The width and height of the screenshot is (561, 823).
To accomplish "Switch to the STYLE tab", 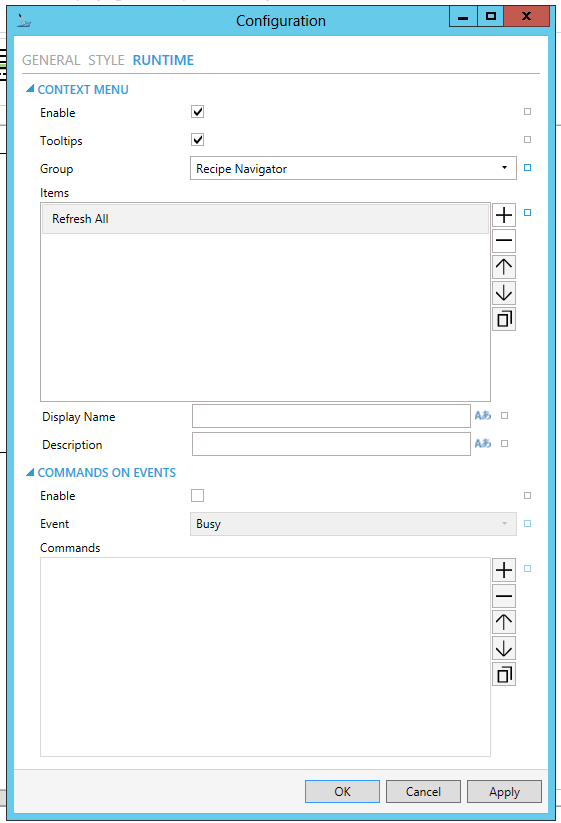I will pyautogui.click(x=106, y=60).
